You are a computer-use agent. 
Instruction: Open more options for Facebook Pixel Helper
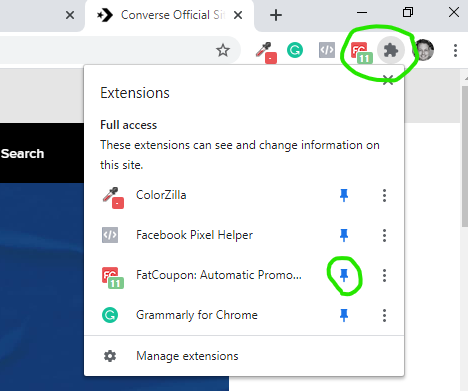coord(384,235)
